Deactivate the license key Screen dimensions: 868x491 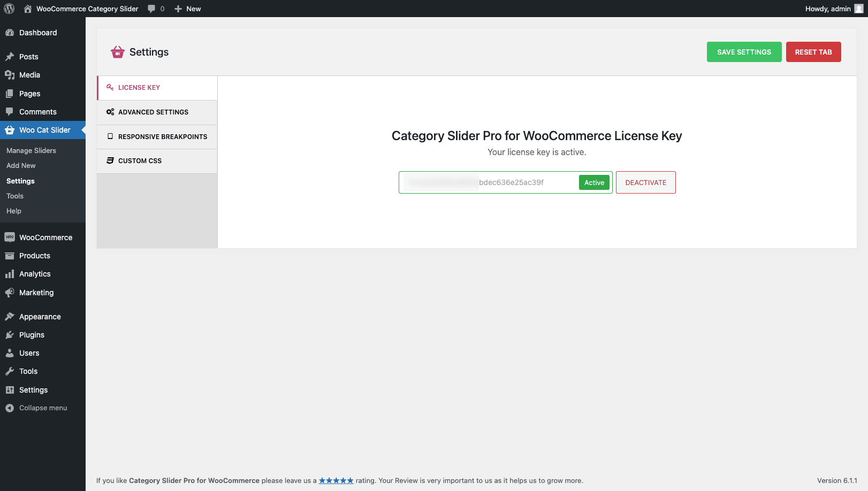645,182
